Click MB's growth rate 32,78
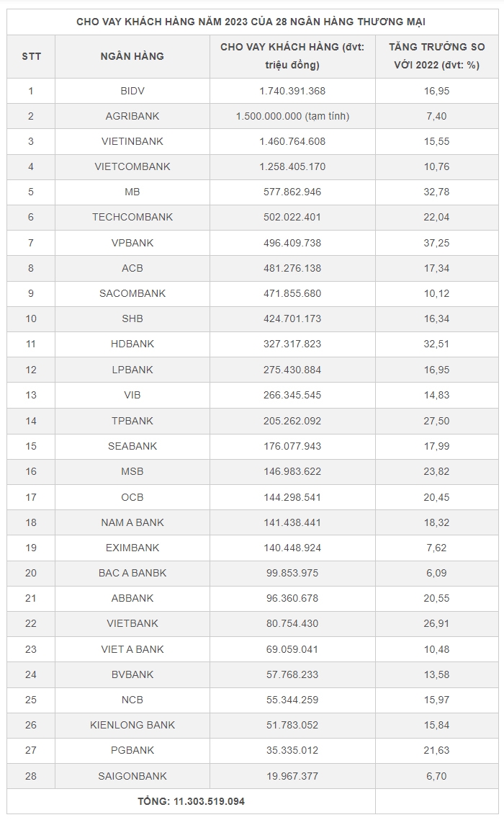 pos(436,192)
